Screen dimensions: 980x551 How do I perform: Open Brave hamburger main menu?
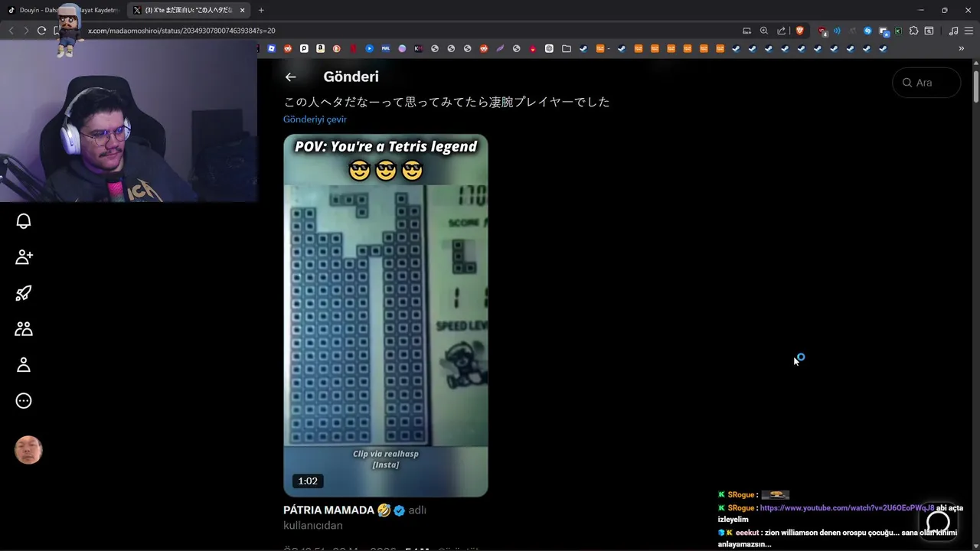pos(969,31)
